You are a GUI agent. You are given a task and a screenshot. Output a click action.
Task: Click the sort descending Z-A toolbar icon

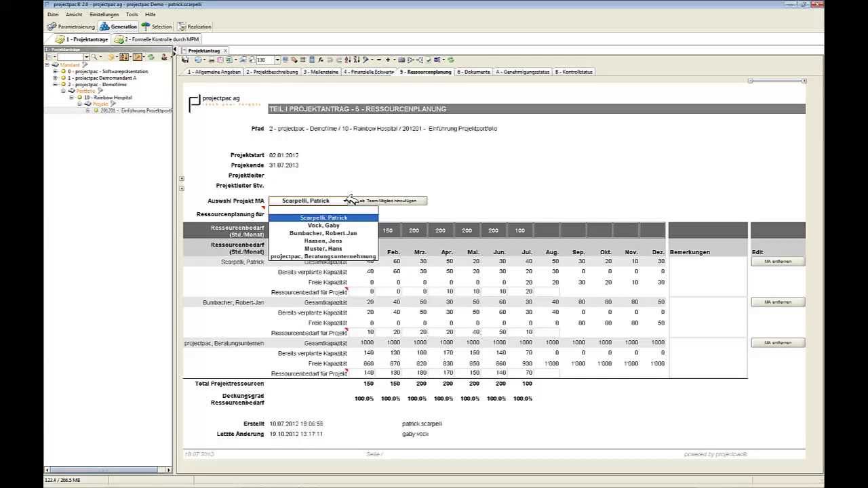click(x=356, y=60)
